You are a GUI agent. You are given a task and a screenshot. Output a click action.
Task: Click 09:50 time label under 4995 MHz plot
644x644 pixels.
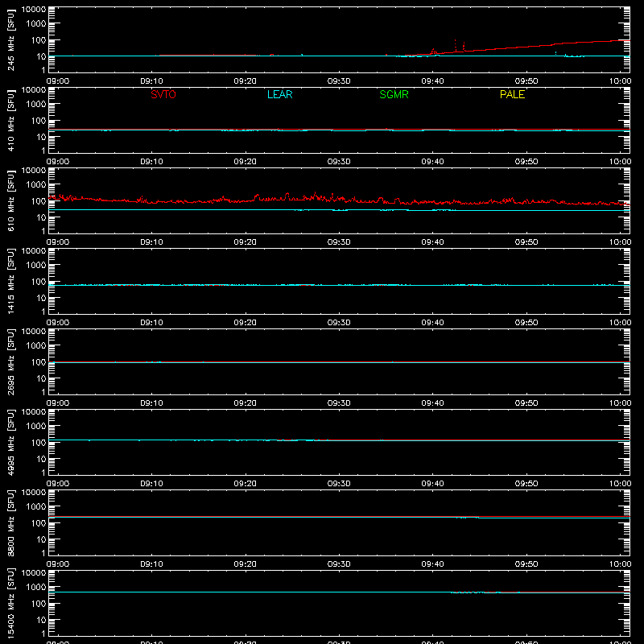[x=526, y=484]
